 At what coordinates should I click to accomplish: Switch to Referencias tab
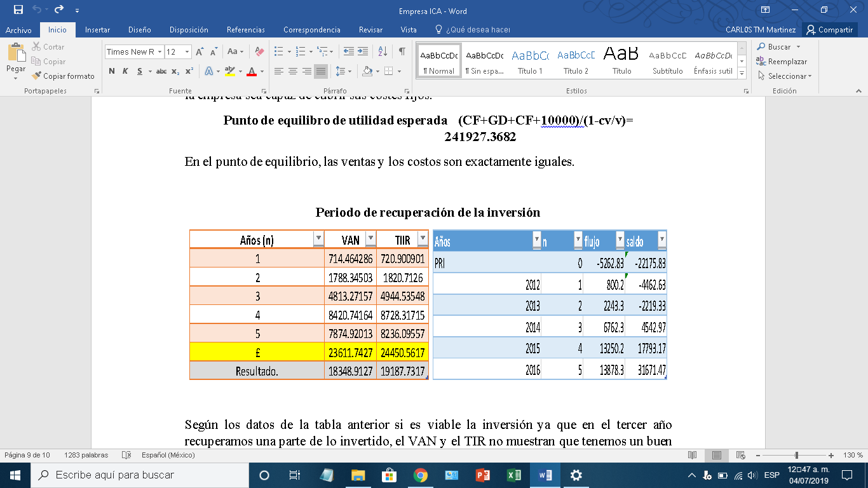coord(246,30)
